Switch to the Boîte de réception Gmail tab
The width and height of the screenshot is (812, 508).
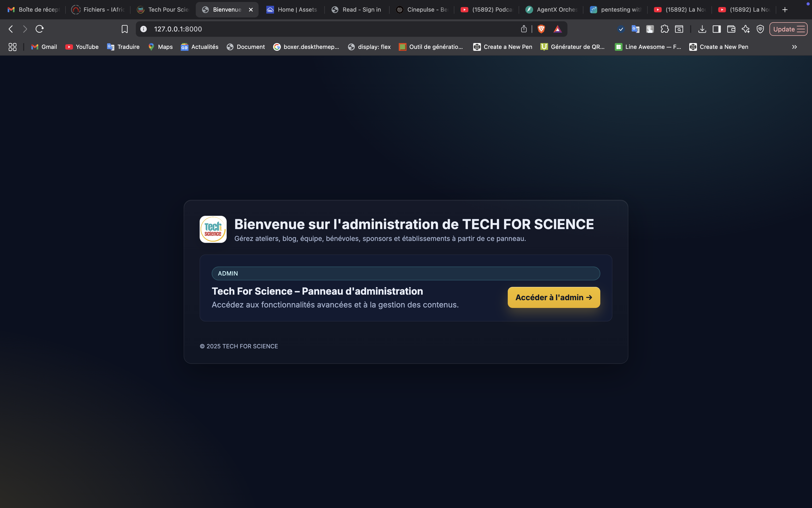(x=33, y=10)
